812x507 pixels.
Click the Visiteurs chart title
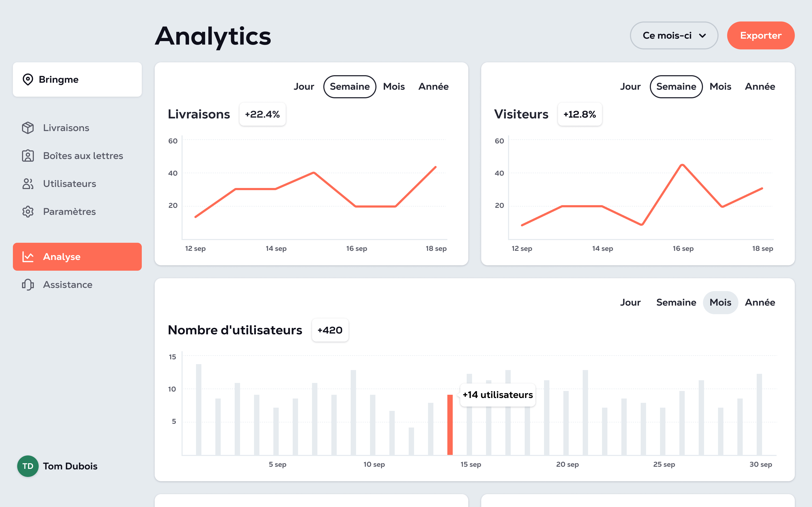coord(521,114)
